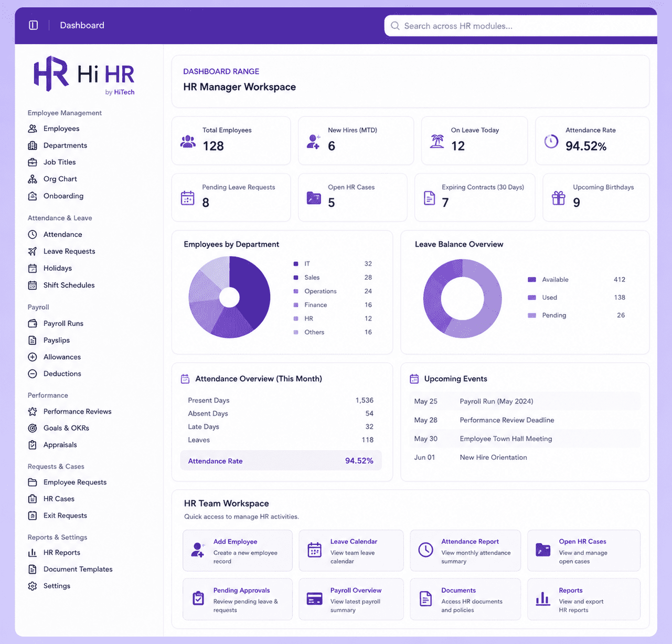Open the Payroll Overview card icon
This screenshot has height=644, width=672.
tap(314, 599)
